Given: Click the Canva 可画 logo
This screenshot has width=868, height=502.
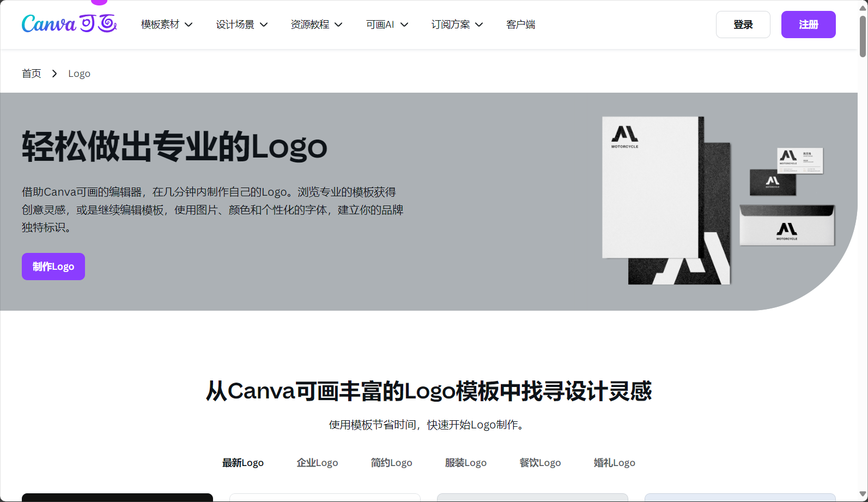Looking at the screenshot, I should pyautogui.click(x=69, y=23).
